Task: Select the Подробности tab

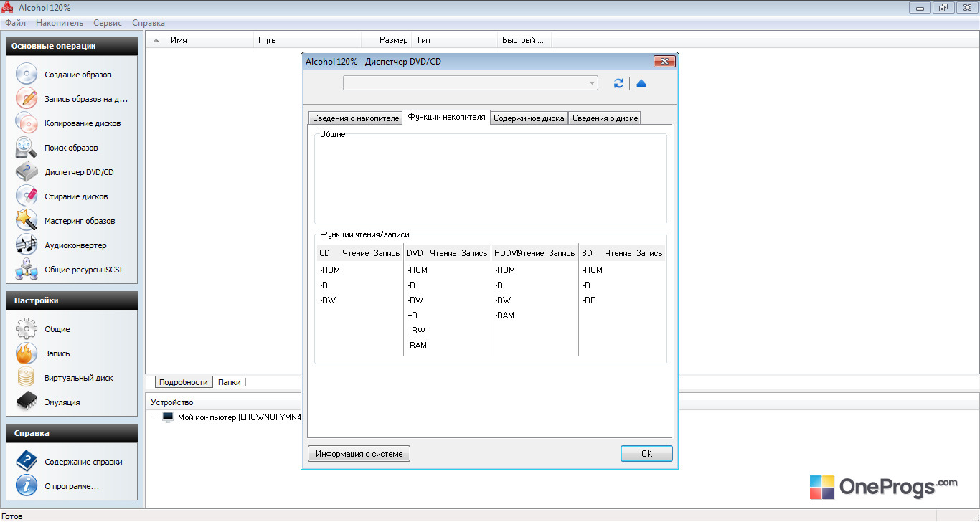Action: (x=184, y=382)
